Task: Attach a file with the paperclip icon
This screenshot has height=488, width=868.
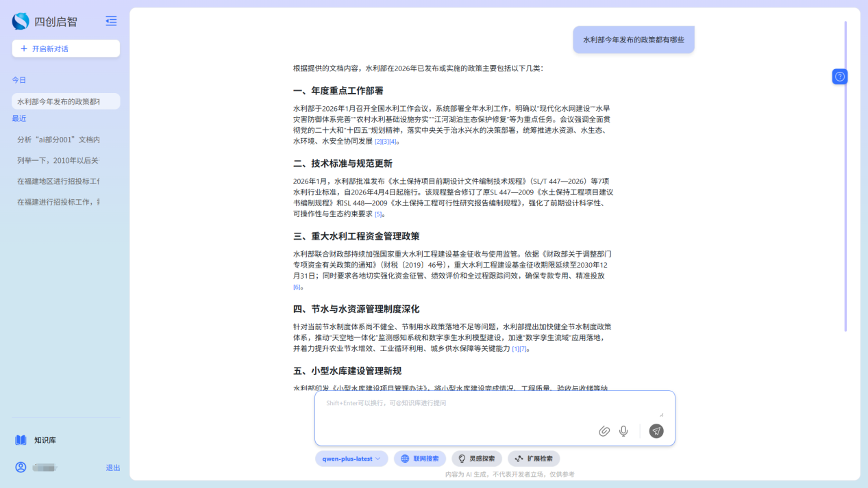Action: [604, 432]
